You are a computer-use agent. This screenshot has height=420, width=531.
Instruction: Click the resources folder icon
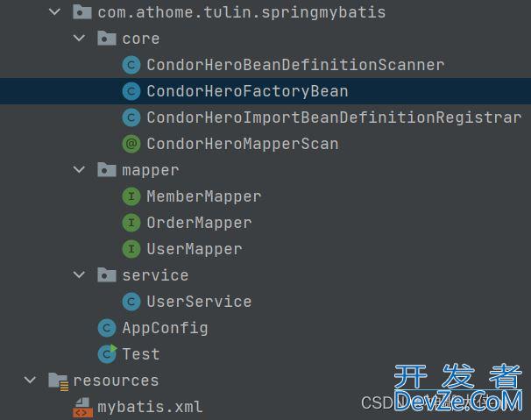(x=58, y=381)
